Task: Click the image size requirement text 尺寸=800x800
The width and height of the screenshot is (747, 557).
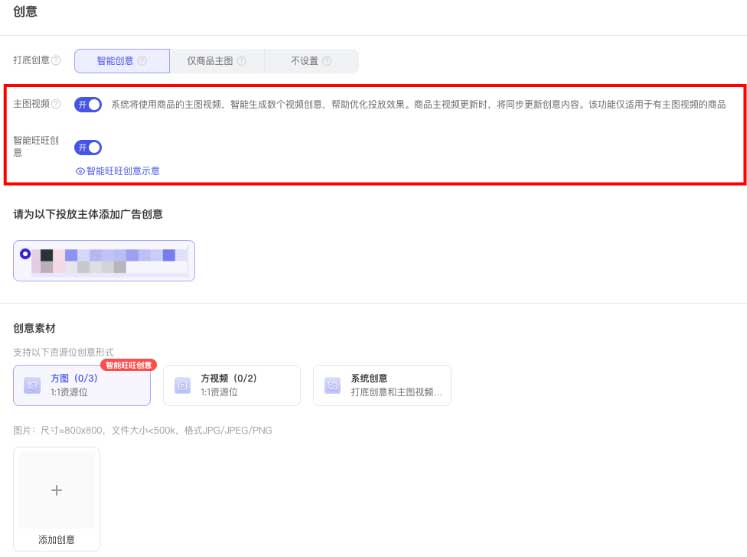Action: [x=71, y=430]
